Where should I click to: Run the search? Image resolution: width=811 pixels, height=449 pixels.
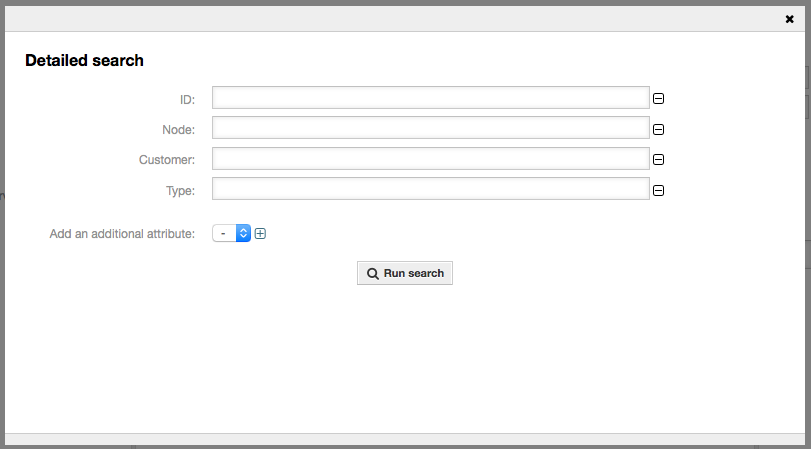coord(405,273)
